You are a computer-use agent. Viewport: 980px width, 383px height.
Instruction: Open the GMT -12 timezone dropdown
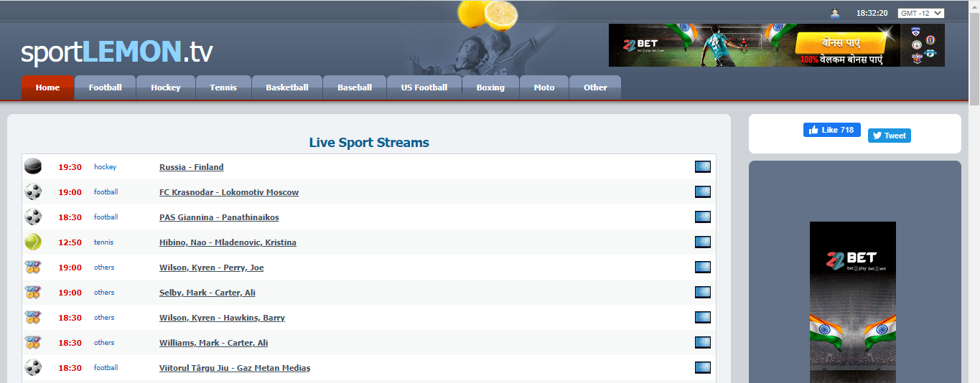coord(921,13)
